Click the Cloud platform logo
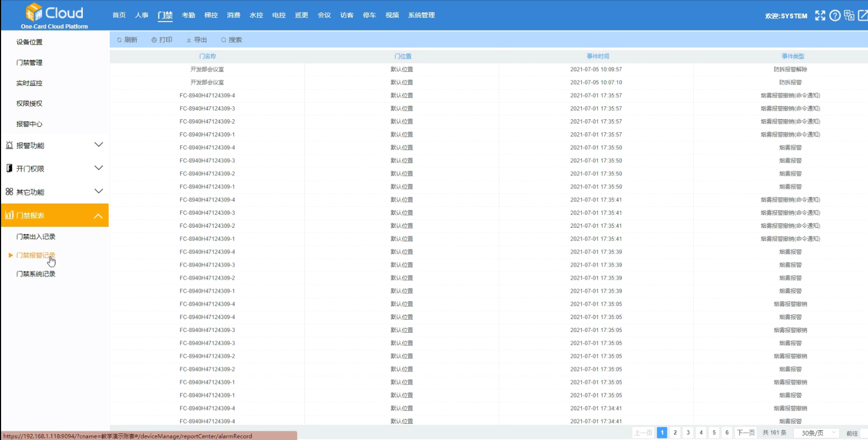 [54, 16]
